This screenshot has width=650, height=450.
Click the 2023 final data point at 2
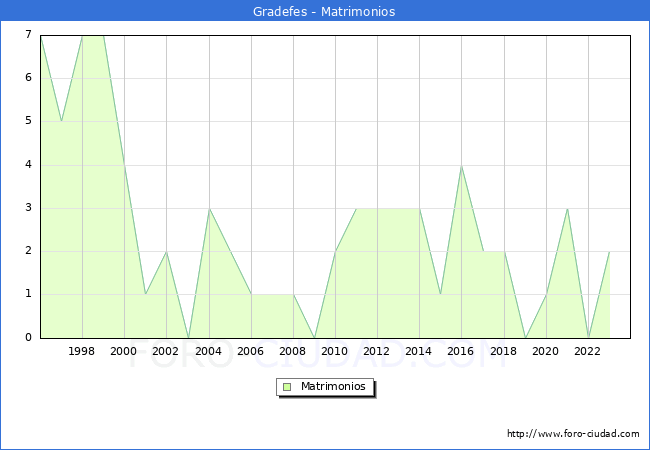[x=609, y=252]
